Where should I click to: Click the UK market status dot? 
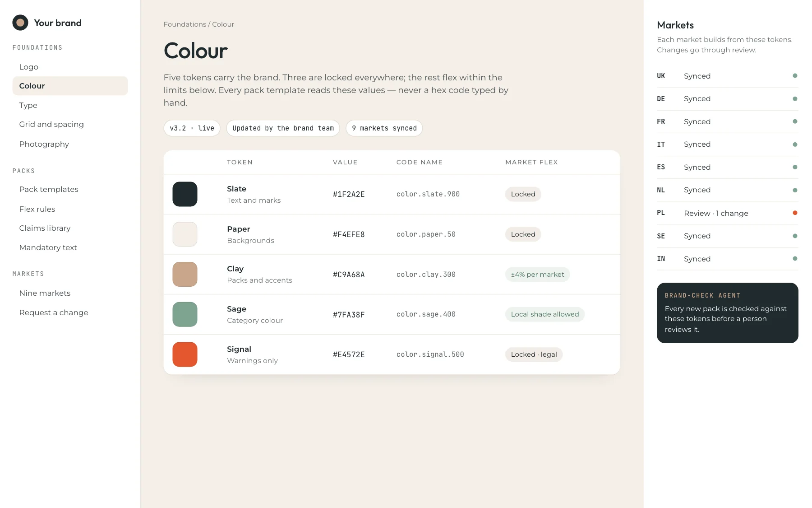tap(795, 76)
